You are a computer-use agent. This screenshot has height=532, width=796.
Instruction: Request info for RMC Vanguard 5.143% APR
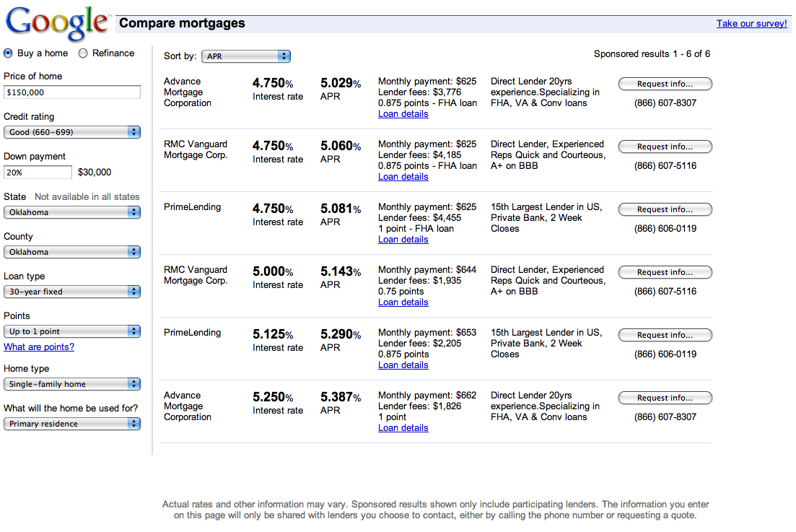(665, 272)
